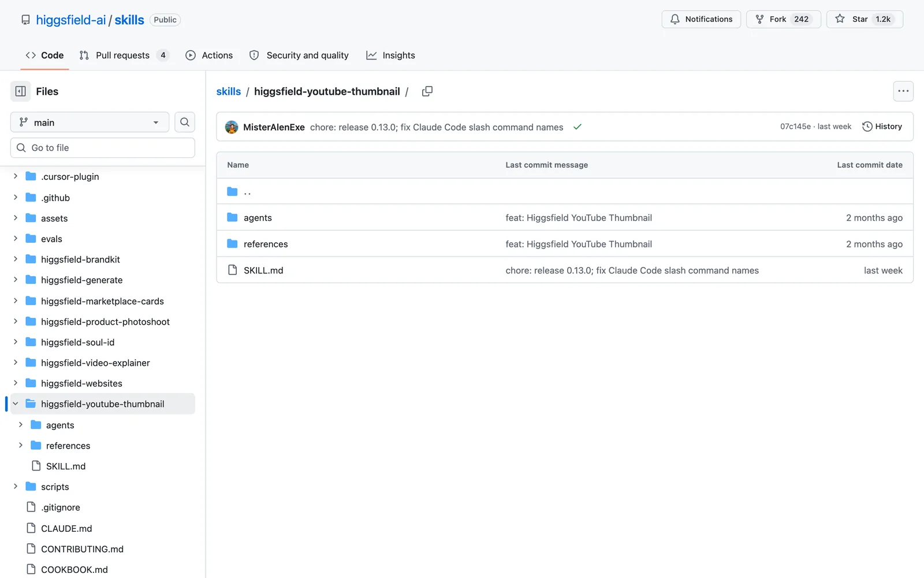The width and height of the screenshot is (924, 578).
Task: Click the .gitignore file icon in tree
Action: click(31, 507)
